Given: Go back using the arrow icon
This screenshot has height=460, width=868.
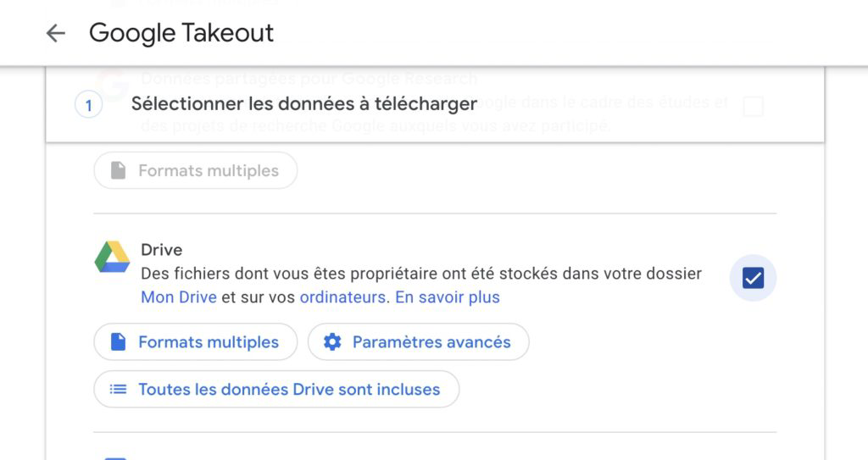Looking at the screenshot, I should pyautogui.click(x=55, y=33).
